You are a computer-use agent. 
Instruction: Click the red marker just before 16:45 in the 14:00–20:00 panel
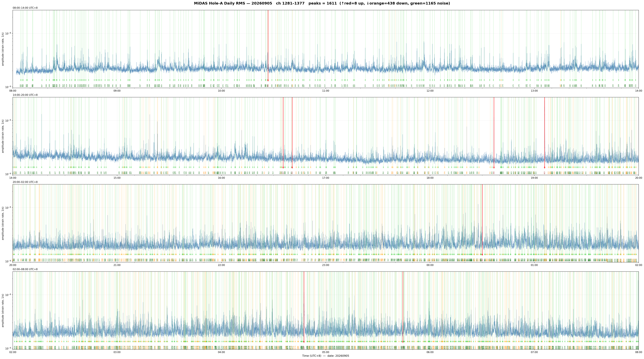click(292, 167)
